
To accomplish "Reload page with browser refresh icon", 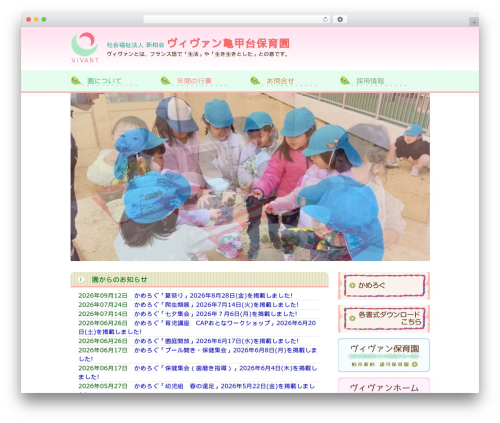I will pyautogui.click(x=325, y=19).
